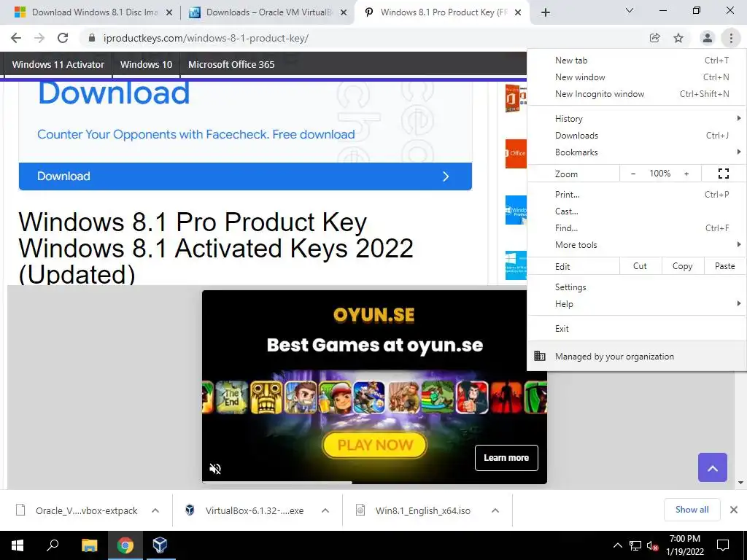
Task: Expand options for the VirtualBox exe download
Action: click(325, 510)
